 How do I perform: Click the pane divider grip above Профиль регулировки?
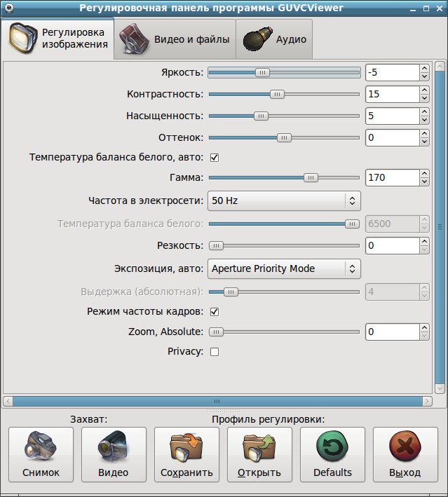tap(224, 411)
